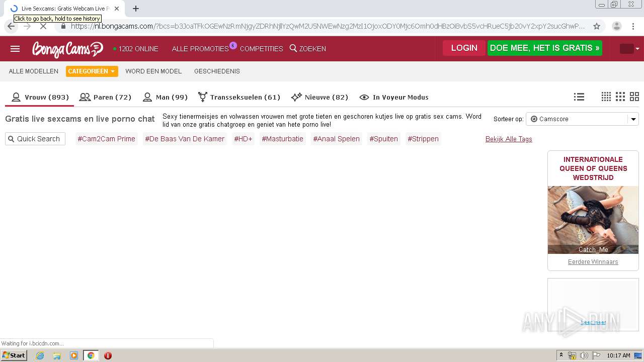Open the browser profile avatar icon
The height and width of the screenshot is (362, 644).
coord(616,26)
